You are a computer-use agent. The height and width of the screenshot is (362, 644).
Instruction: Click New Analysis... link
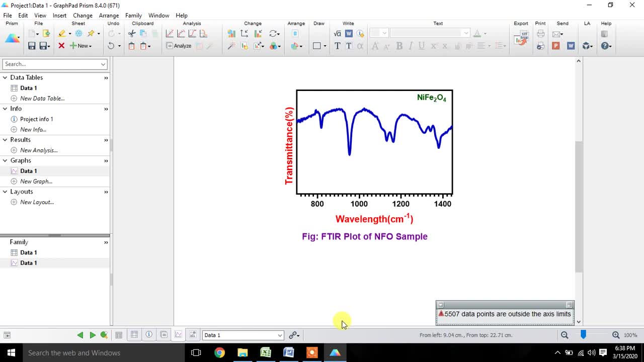tap(39, 150)
